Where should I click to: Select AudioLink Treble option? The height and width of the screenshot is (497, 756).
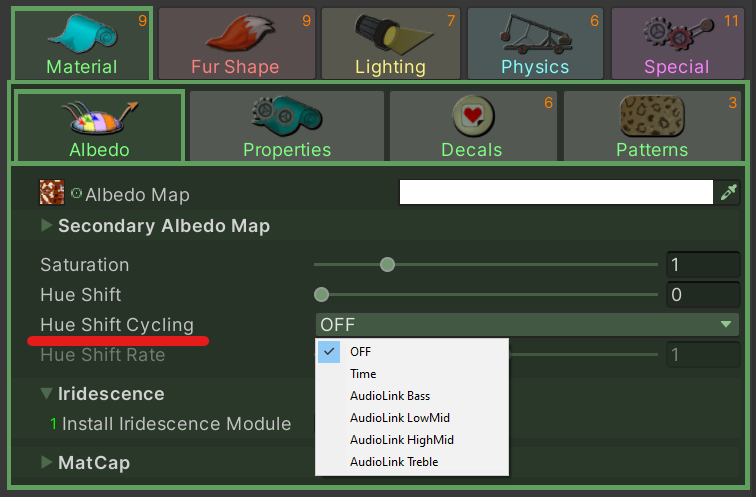412,462
